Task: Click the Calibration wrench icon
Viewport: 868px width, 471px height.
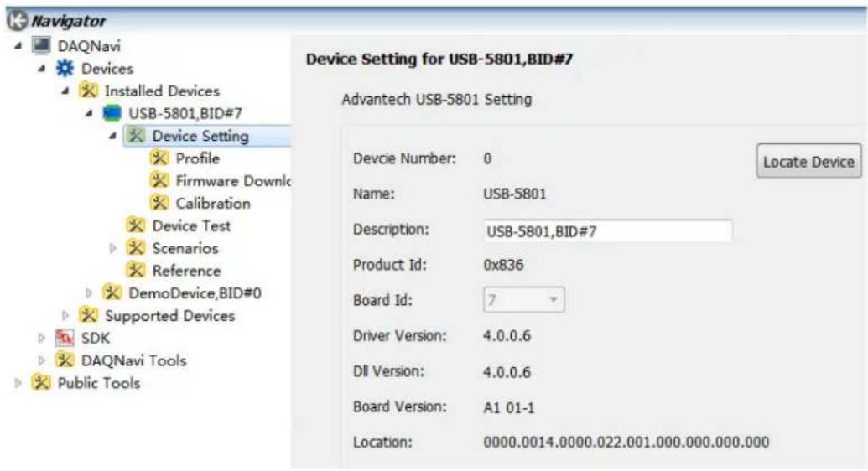Action: (159, 203)
